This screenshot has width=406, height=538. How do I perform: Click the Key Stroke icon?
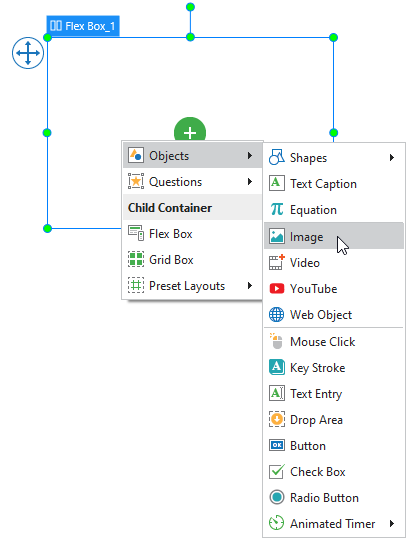[277, 367]
